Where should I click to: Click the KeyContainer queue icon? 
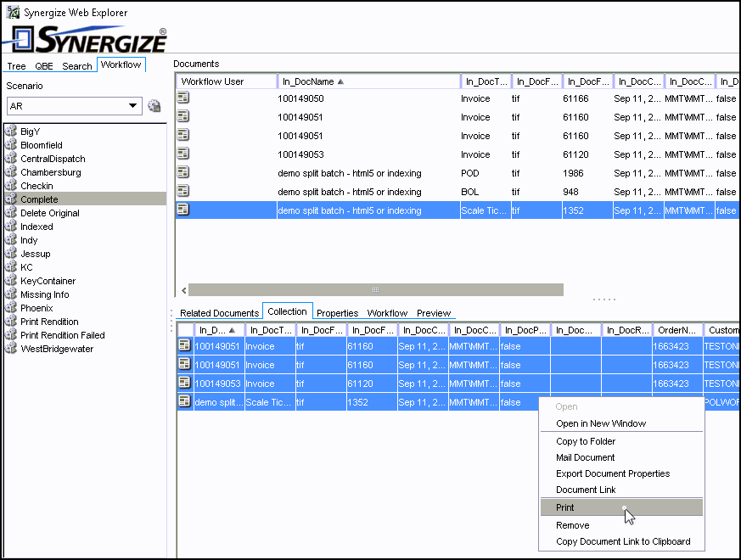[11, 281]
